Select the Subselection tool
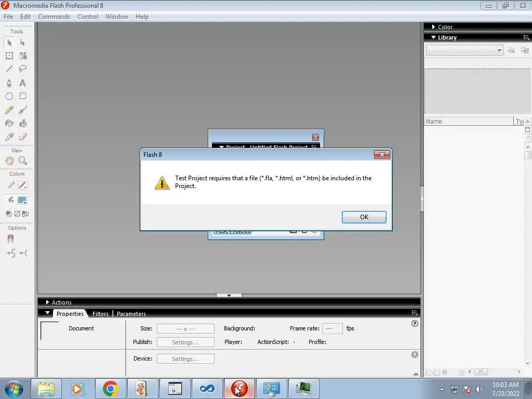The width and height of the screenshot is (532, 399). [x=23, y=43]
